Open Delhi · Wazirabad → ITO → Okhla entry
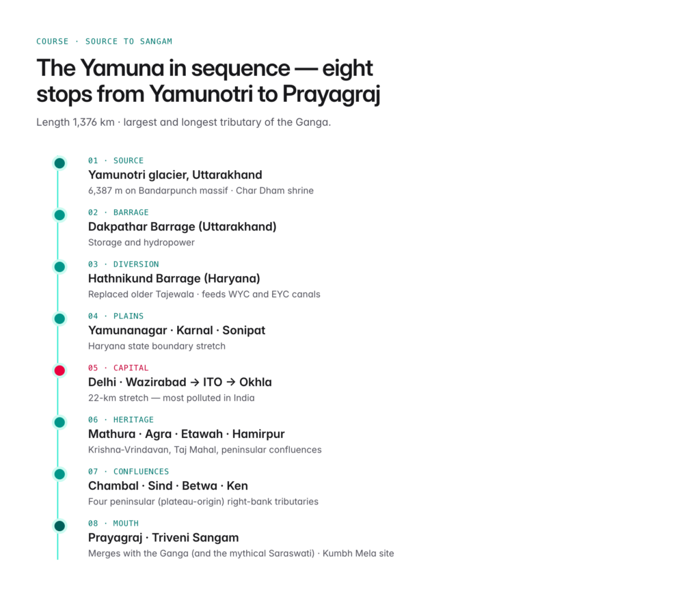The height and width of the screenshot is (596, 700). coord(180,382)
